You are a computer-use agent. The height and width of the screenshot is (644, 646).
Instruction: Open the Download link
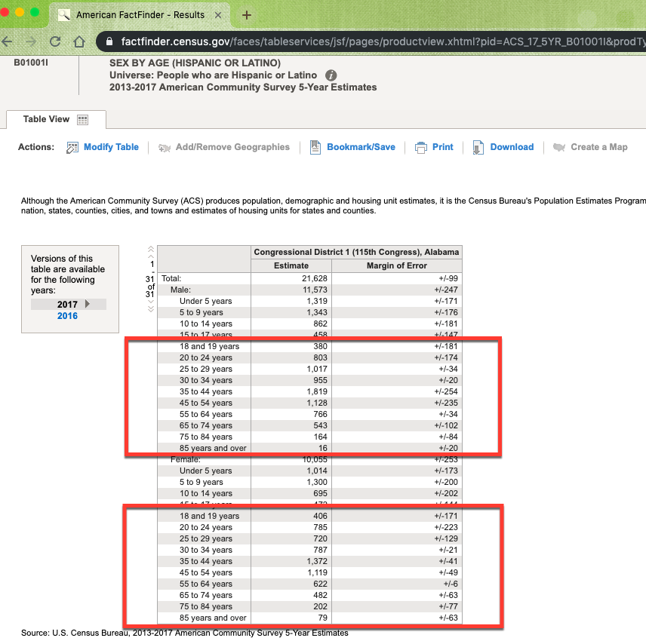(x=512, y=147)
